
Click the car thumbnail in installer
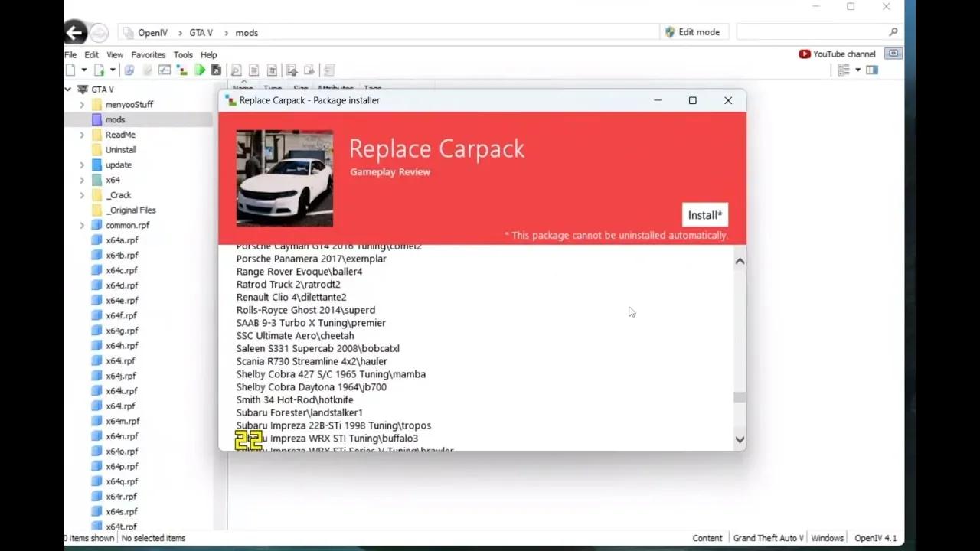tap(284, 178)
